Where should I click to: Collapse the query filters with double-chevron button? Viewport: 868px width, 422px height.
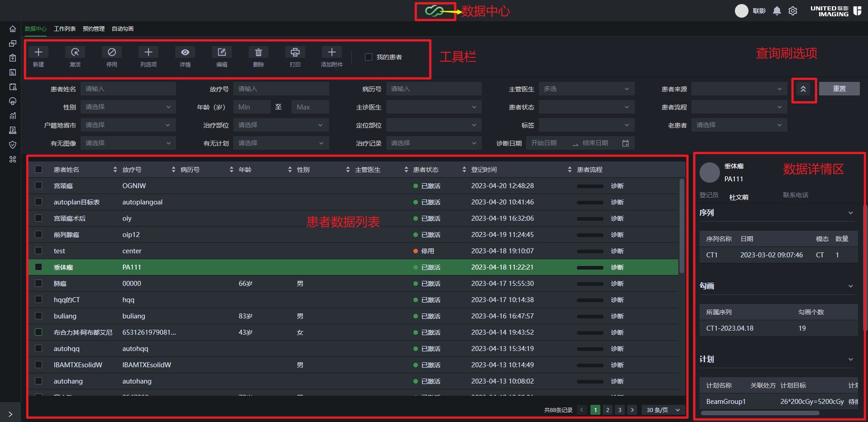[x=803, y=89]
